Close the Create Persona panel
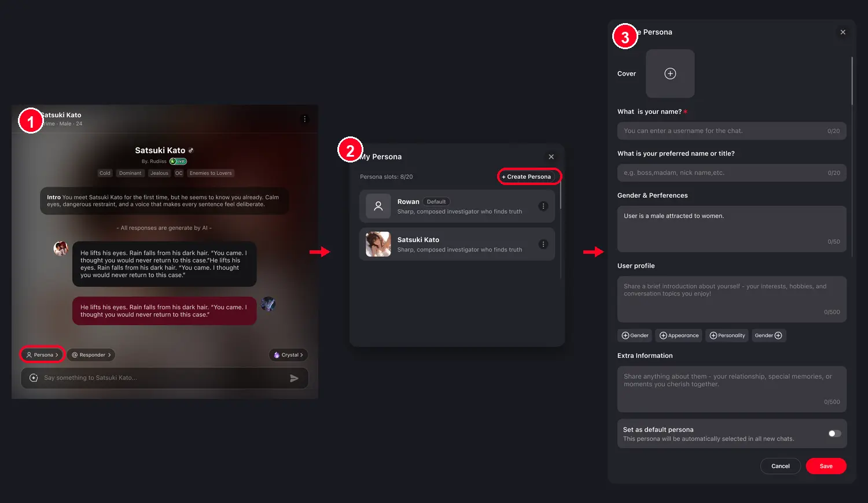 point(843,32)
